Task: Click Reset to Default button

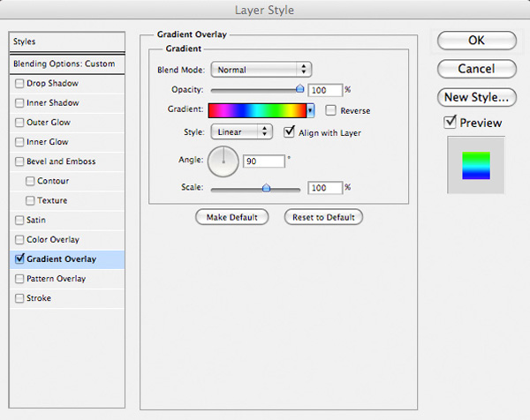Action: tap(323, 217)
